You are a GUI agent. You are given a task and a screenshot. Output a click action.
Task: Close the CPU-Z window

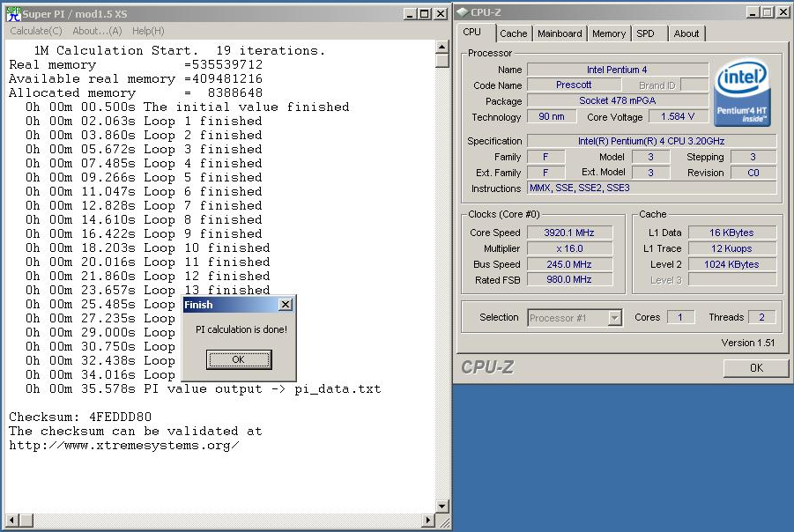[783, 12]
